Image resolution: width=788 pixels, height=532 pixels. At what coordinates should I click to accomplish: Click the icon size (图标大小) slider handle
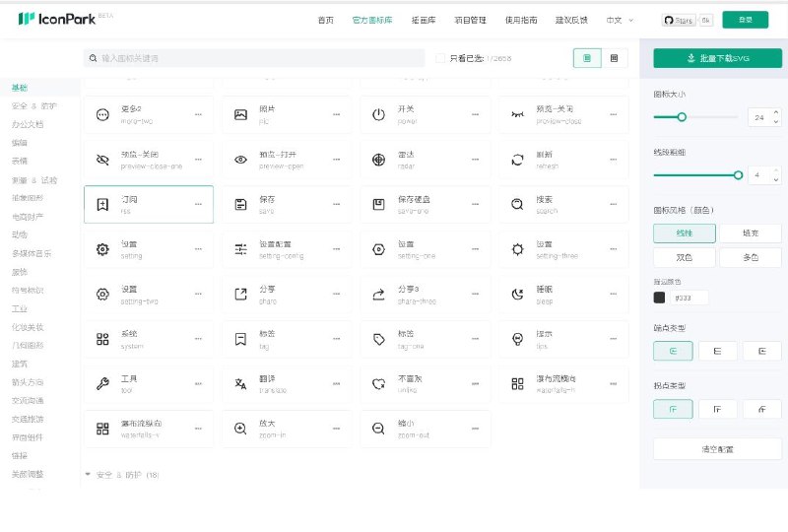(681, 117)
